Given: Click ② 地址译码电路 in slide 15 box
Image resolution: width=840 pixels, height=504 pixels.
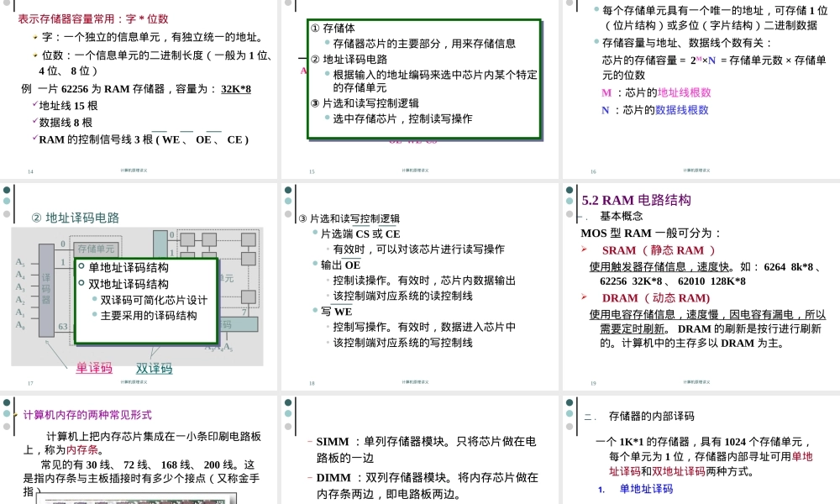Looking at the screenshot, I should pyautogui.click(x=349, y=60).
